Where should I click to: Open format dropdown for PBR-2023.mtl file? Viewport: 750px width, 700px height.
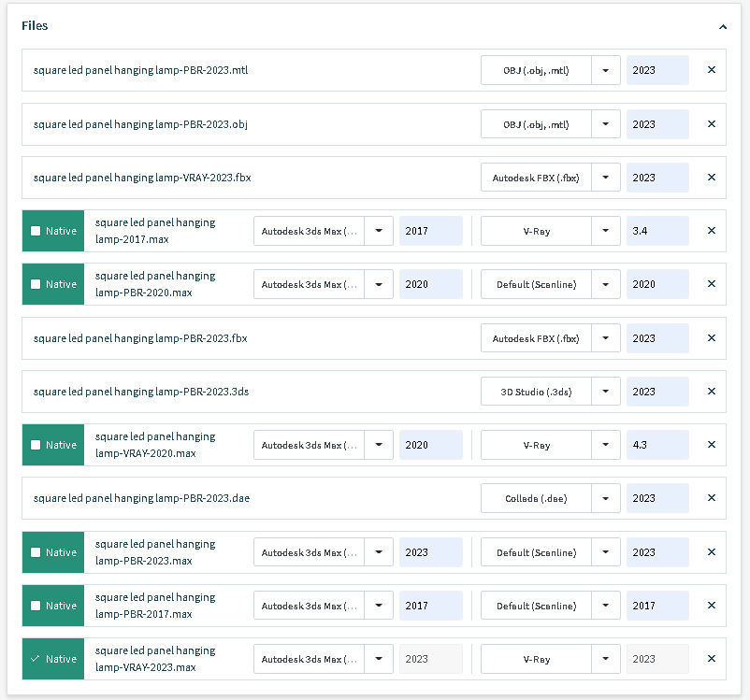click(x=606, y=70)
